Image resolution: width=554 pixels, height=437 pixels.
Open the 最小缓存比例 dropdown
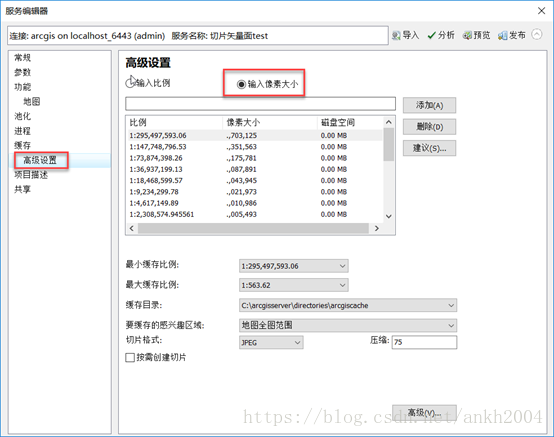tap(294, 266)
